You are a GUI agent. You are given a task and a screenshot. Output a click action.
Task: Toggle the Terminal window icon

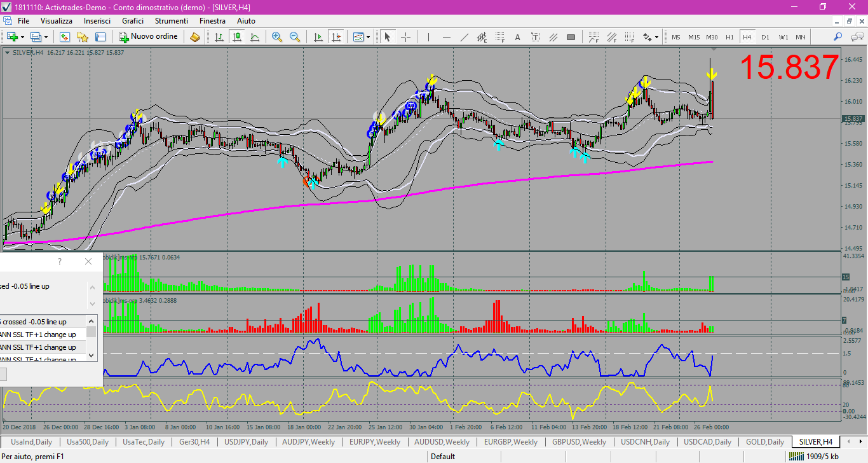100,37
